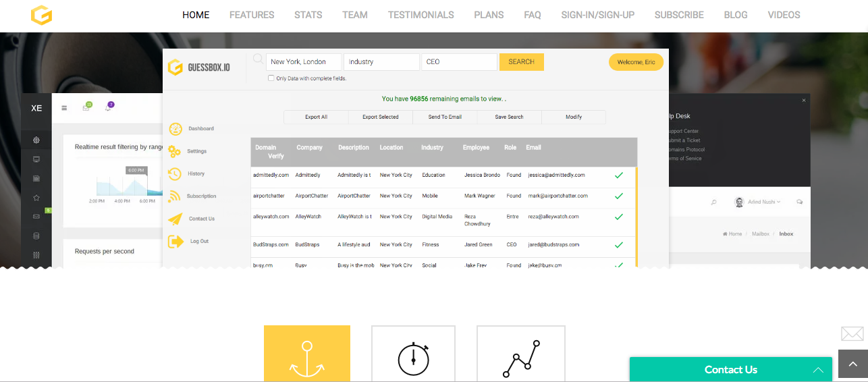Open the SUBSCRIBE nav item

point(679,15)
